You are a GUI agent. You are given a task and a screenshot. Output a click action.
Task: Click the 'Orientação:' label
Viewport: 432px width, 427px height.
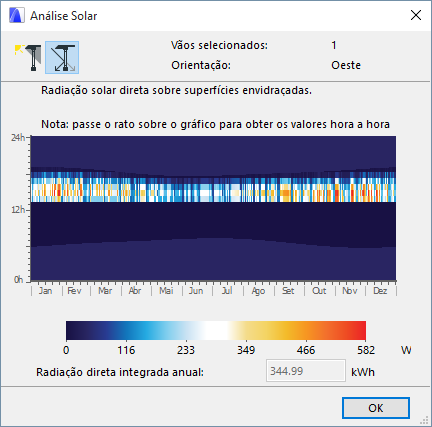[201, 65]
